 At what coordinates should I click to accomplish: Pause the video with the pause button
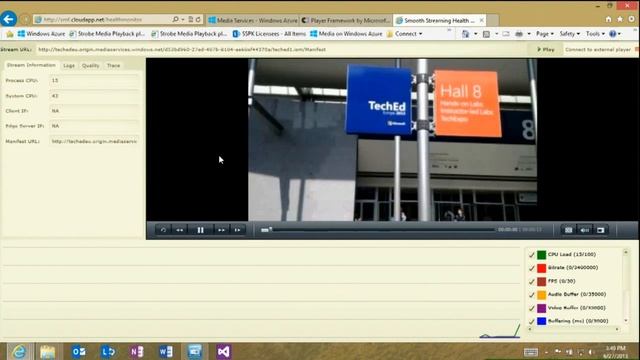200,230
